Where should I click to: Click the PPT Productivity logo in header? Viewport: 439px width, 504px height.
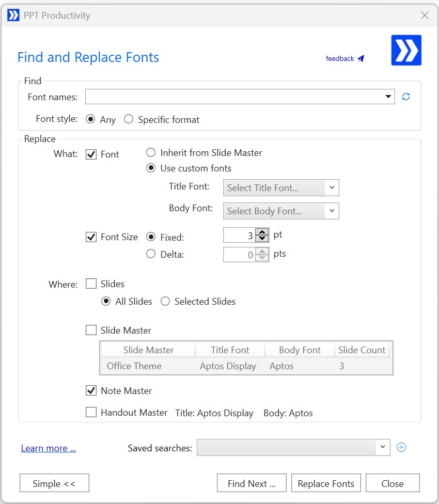(x=406, y=50)
